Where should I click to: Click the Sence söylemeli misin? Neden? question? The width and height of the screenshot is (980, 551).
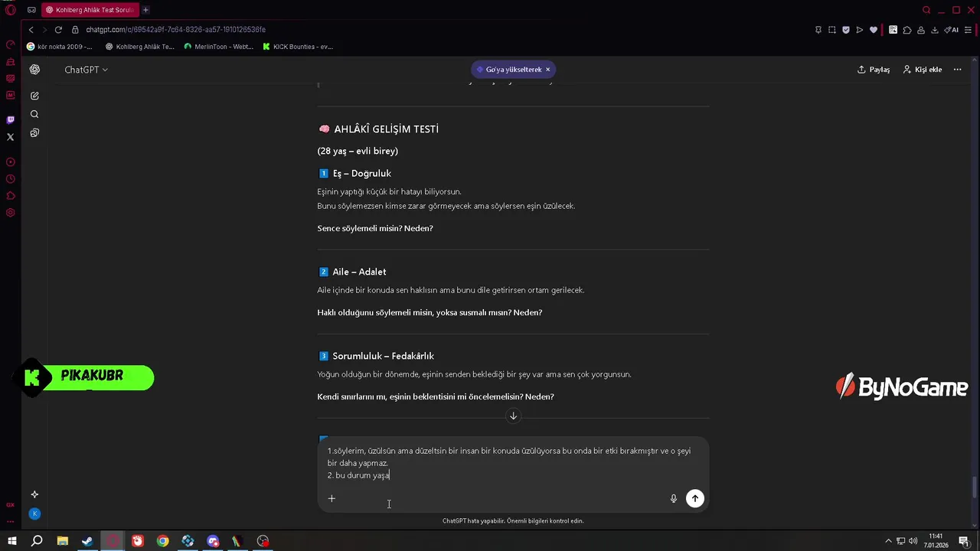coord(375,228)
